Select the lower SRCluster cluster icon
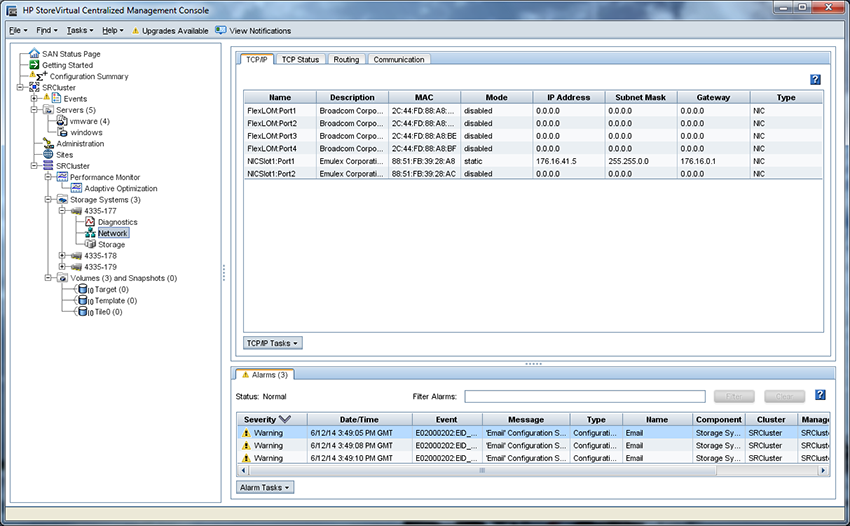The height and width of the screenshot is (526, 850). pos(48,166)
